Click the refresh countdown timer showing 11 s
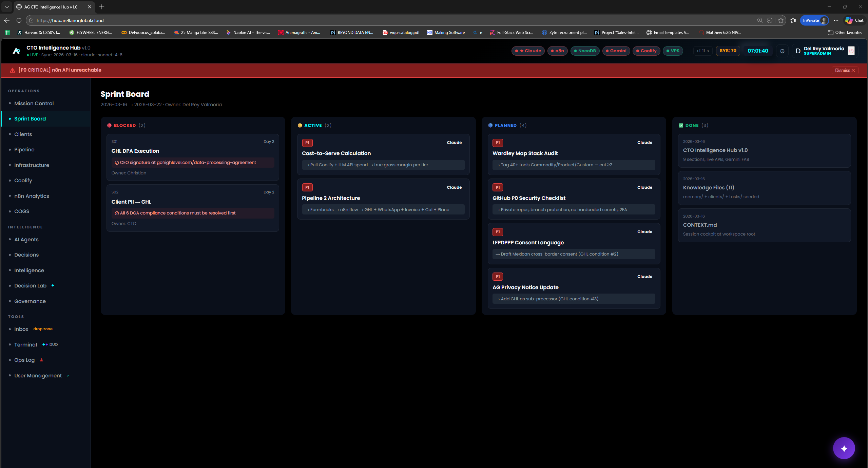The width and height of the screenshot is (868, 468). (703, 51)
